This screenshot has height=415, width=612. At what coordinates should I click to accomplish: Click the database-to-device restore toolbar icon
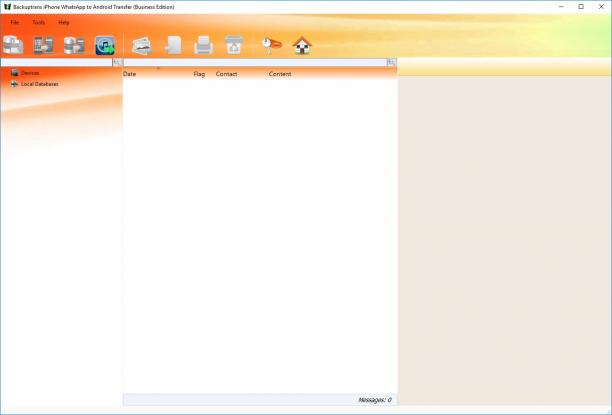point(74,45)
